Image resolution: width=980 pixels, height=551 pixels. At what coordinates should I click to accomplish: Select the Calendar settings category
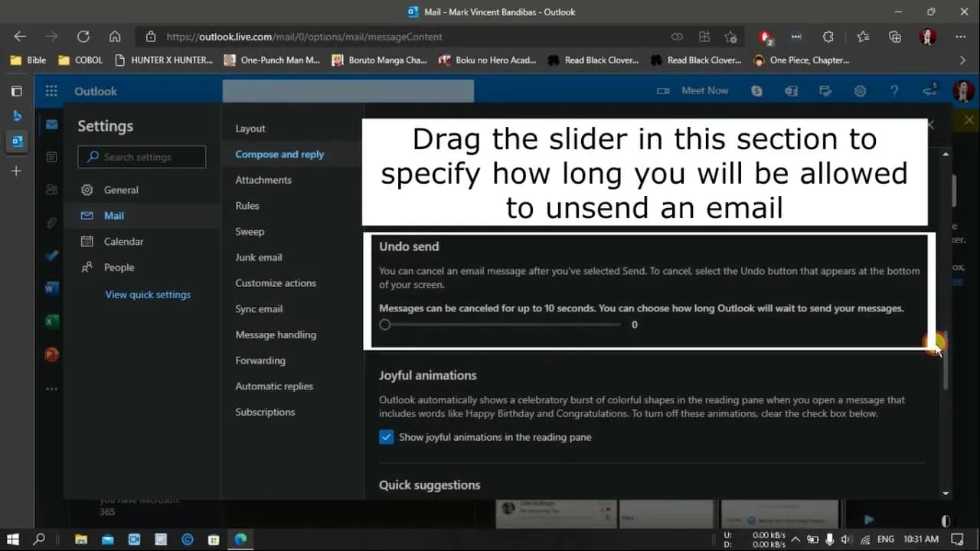123,242
